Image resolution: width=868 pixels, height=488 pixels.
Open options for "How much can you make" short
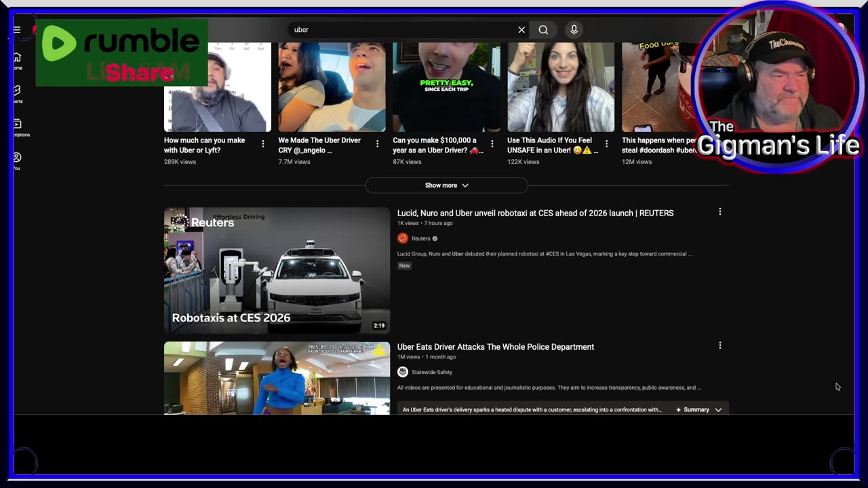click(x=263, y=144)
